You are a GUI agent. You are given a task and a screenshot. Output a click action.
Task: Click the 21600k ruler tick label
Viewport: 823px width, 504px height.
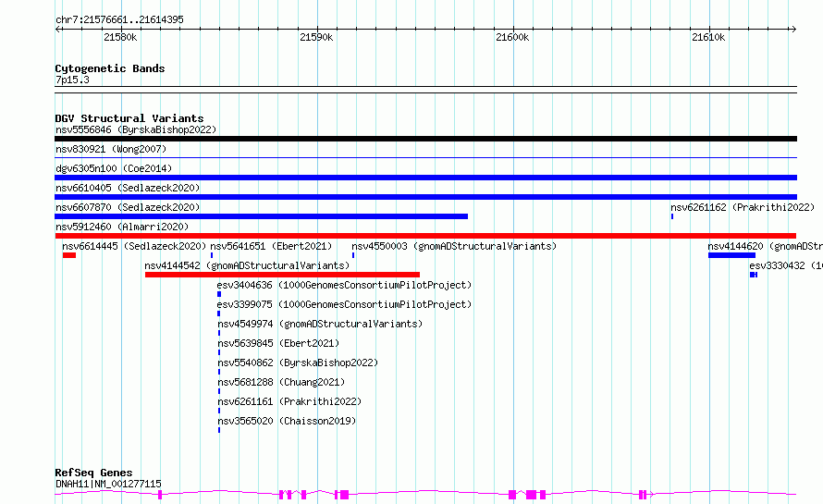coord(512,37)
